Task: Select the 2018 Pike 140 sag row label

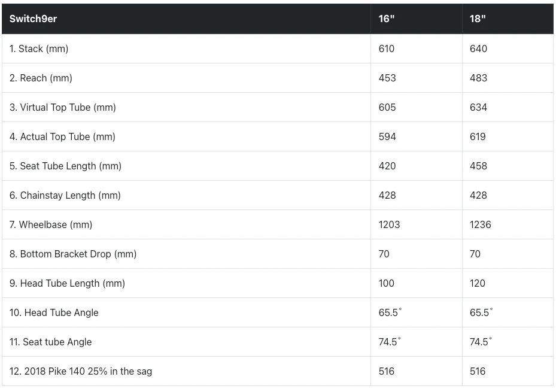Action: click(80, 372)
